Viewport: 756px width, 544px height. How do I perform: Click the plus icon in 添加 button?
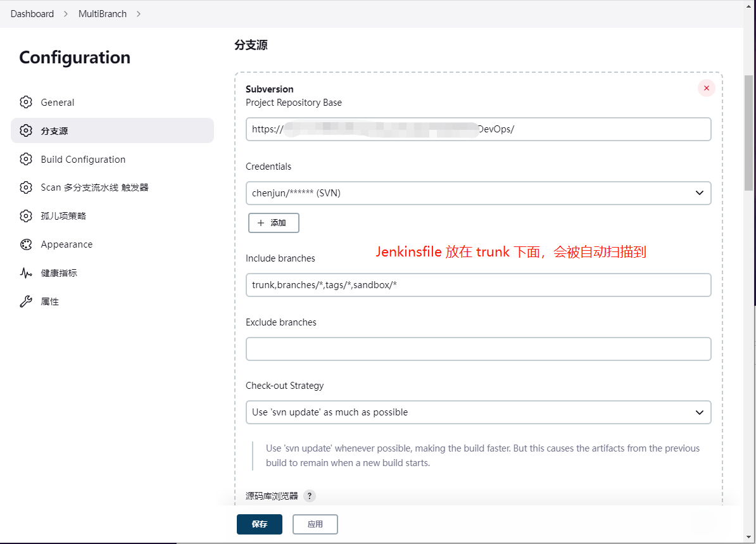tap(261, 223)
